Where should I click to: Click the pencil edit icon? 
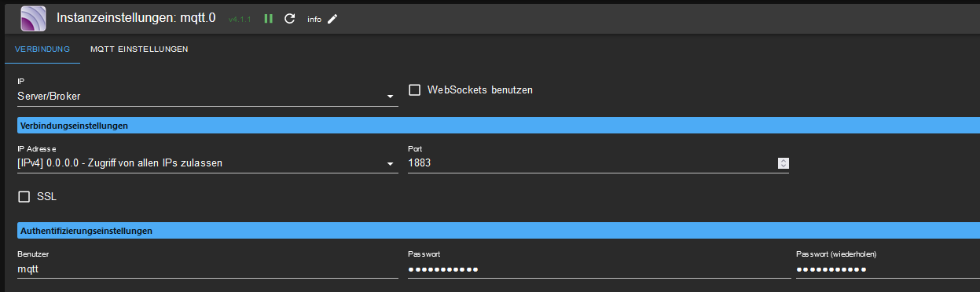[x=332, y=18]
